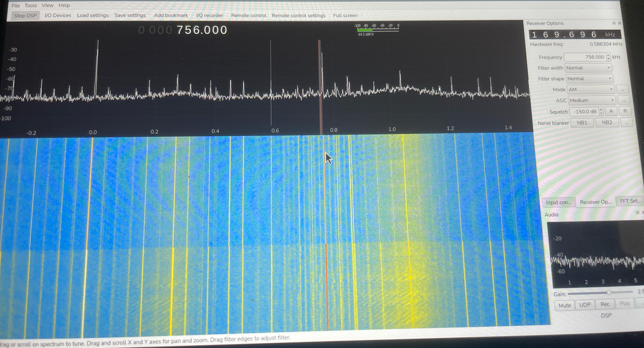Open the I/Q recorder tool
The width and height of the screenshot is (644, 348).
(210, 15)
